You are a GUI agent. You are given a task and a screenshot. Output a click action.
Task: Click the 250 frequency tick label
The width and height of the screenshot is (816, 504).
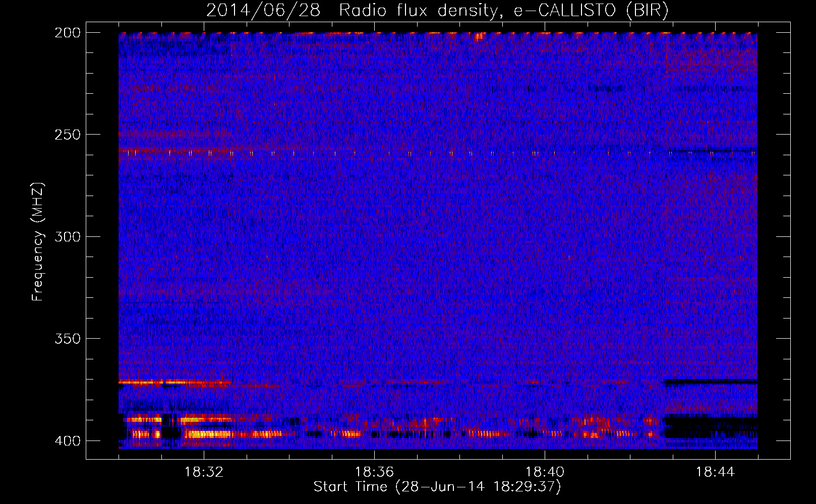pyautogui.click(x=67, y=135)
